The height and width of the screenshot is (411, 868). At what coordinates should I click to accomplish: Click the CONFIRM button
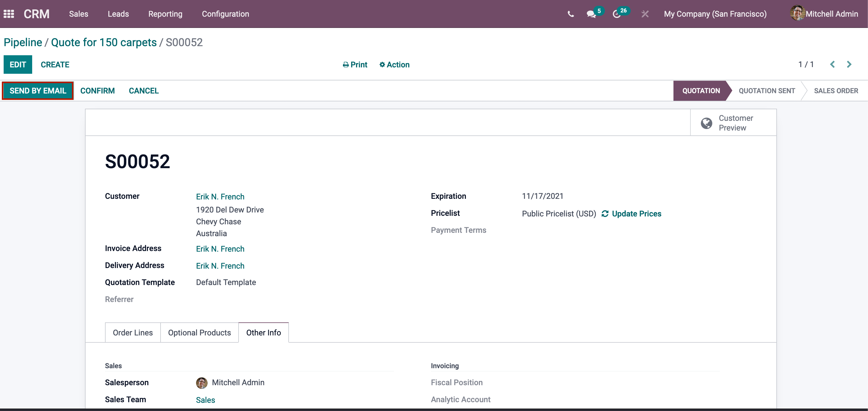(97, 91)
